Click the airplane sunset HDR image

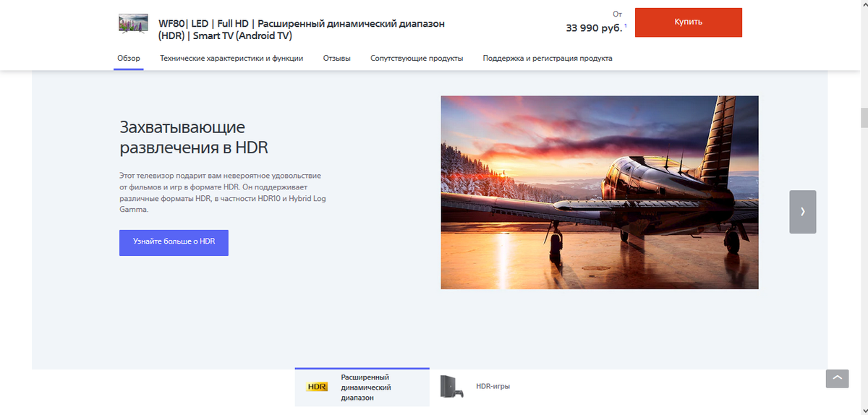click(x=599, y=192)
